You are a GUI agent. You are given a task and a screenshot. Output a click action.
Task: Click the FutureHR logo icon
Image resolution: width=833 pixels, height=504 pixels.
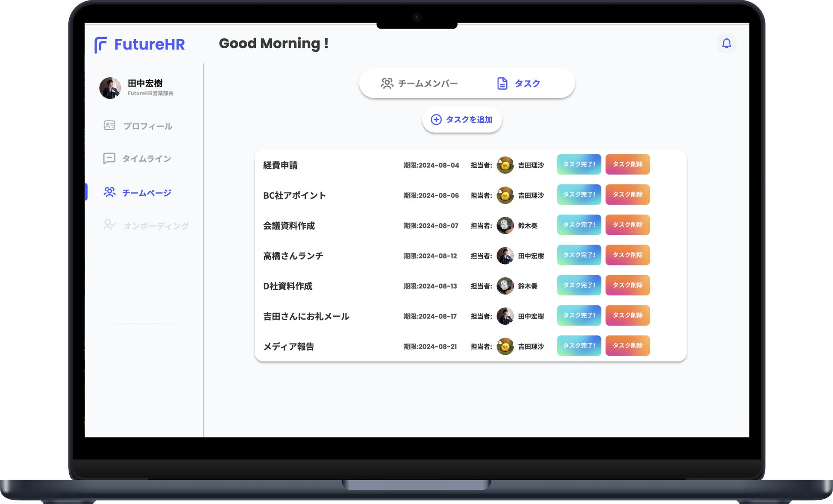pos(101,45)
